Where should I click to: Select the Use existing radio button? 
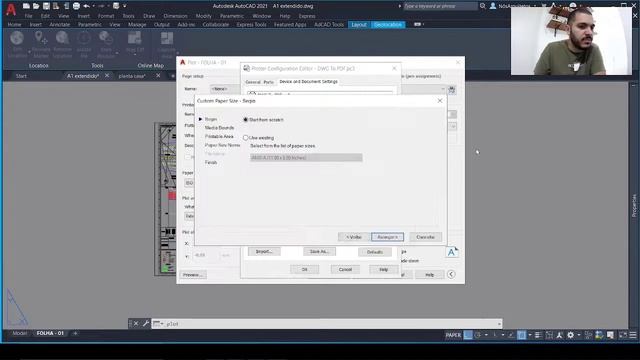245,138
